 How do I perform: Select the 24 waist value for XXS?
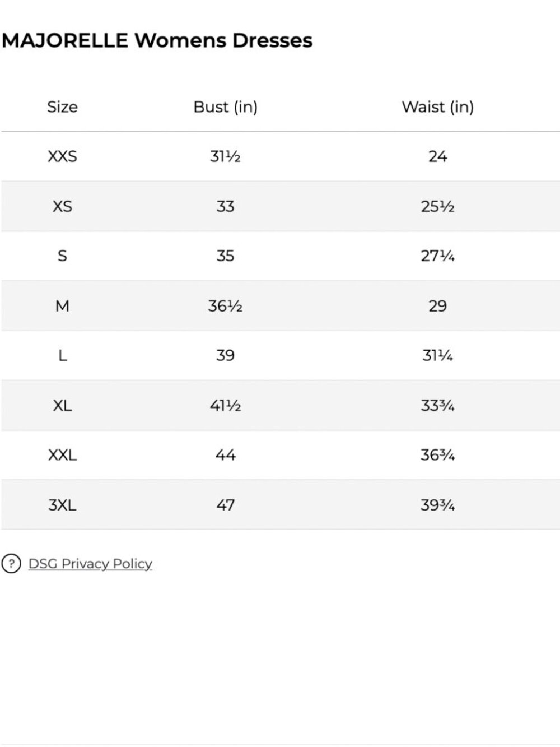(437, 156)
